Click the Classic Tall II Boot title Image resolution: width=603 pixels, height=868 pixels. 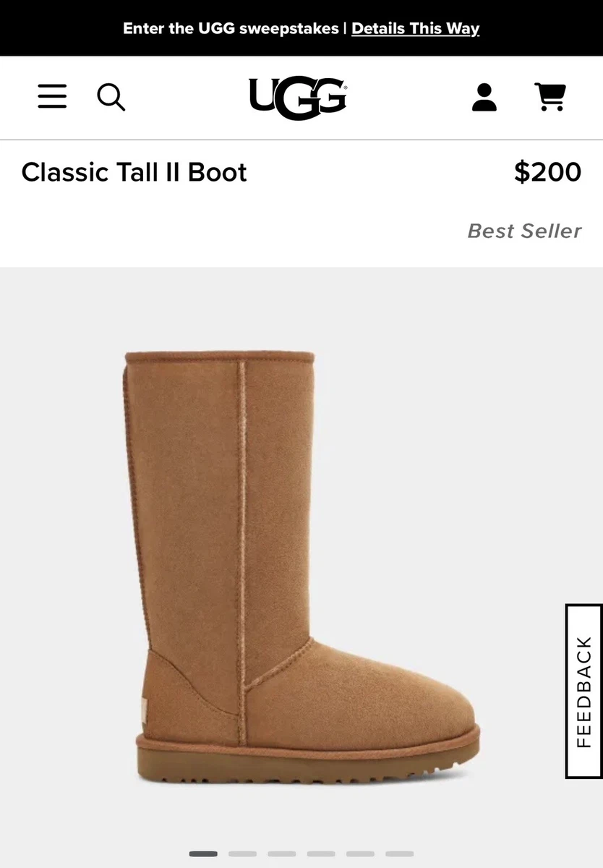pyautogui.click(x=134, y=172)
